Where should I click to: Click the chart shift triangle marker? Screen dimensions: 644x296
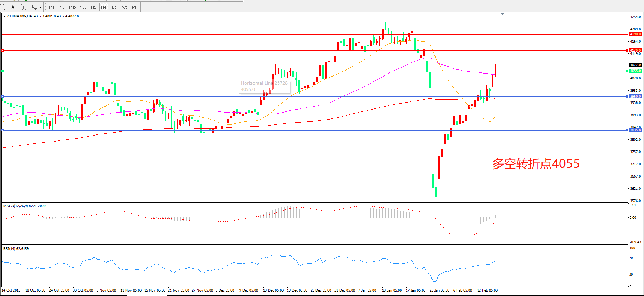click(x=502, y=14)
